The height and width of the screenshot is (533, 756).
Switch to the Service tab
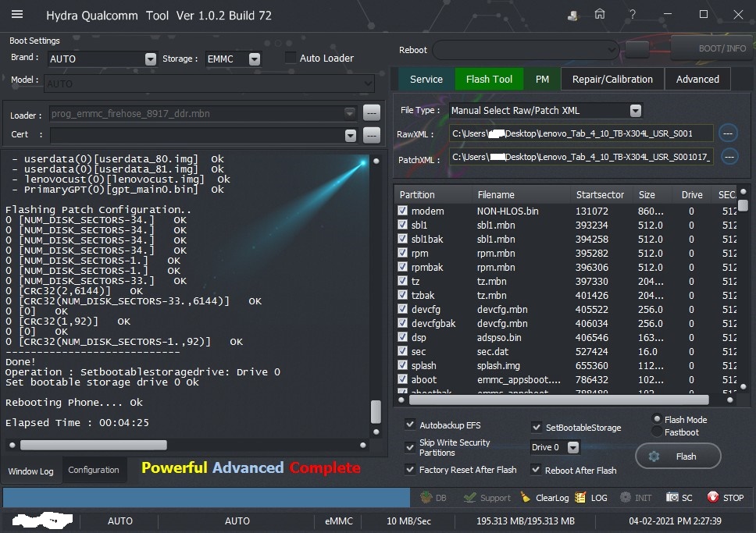tap(426, 79)
